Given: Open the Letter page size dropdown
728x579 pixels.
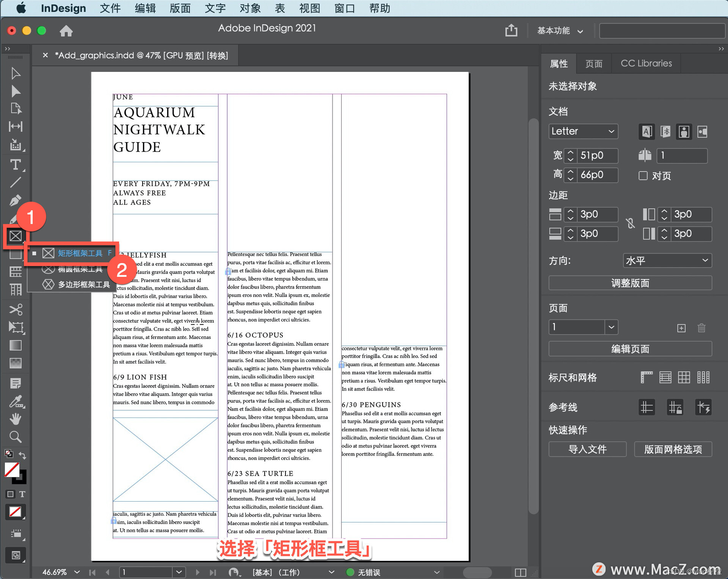Looking at the screenshot, I should (x=583, y=131).
